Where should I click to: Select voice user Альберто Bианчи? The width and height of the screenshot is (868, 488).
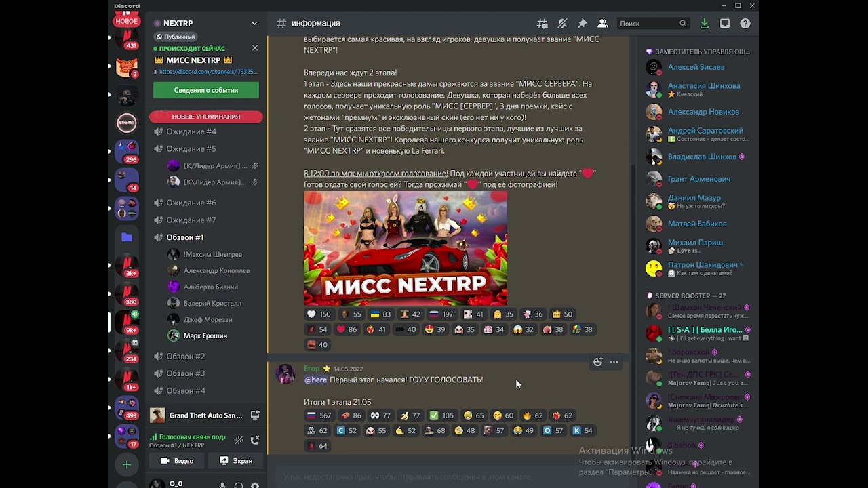(x=212, y=287)
